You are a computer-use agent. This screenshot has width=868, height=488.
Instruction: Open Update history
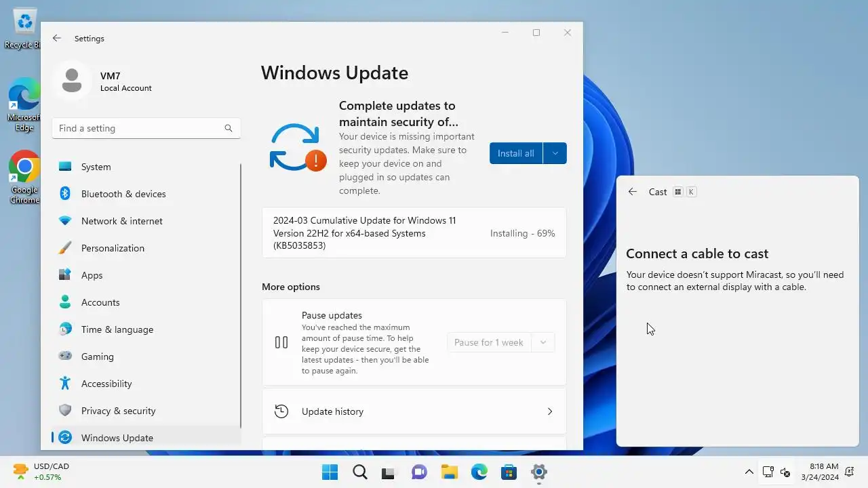pyautogui.click(x=414, y=411)
